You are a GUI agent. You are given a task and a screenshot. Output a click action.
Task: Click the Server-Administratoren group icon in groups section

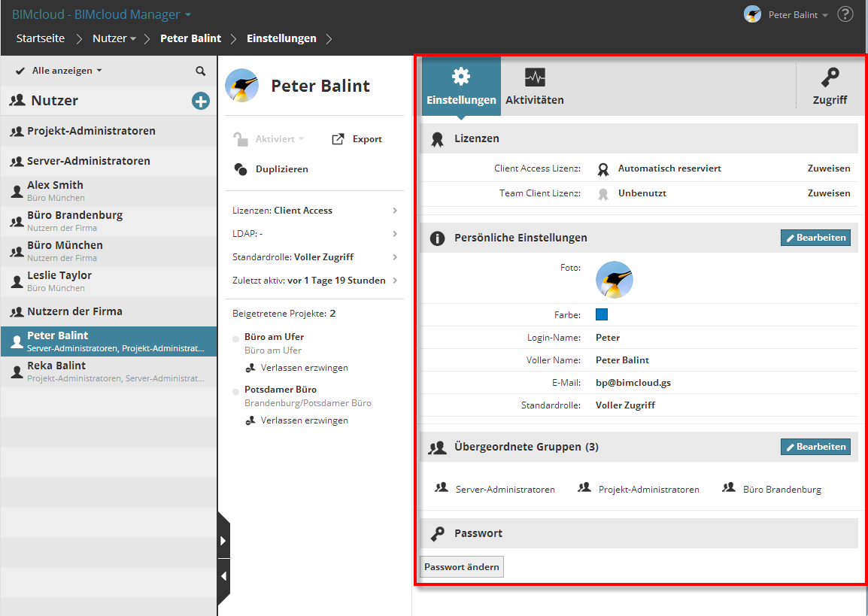click(442, 487)
